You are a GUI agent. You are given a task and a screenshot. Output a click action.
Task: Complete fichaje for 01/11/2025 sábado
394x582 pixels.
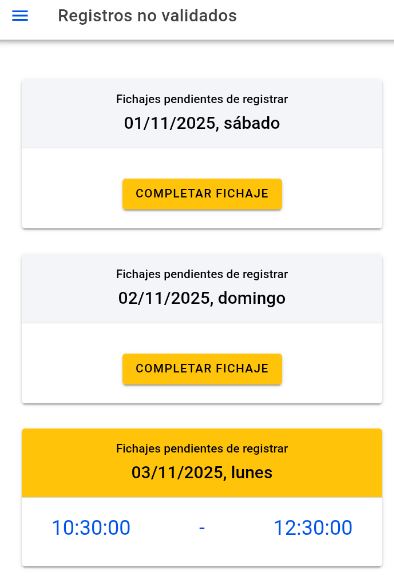[202, 194]
